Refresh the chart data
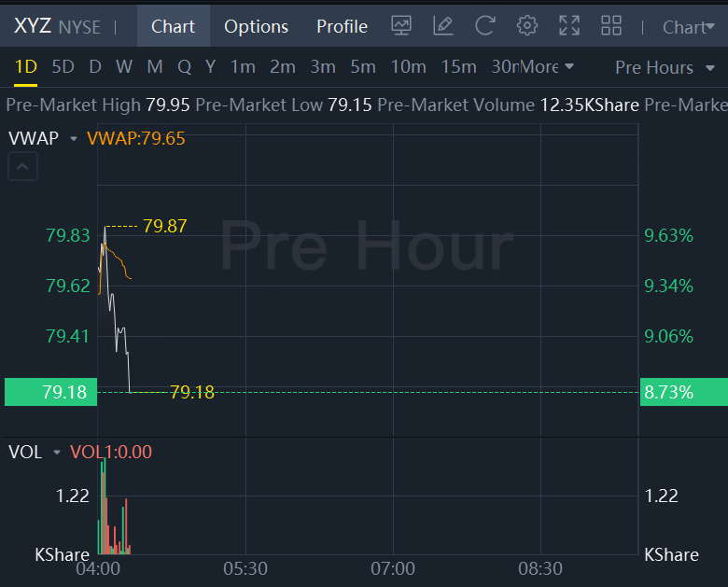The width and height of the screenshot is (728, 587). click(485, 26)
